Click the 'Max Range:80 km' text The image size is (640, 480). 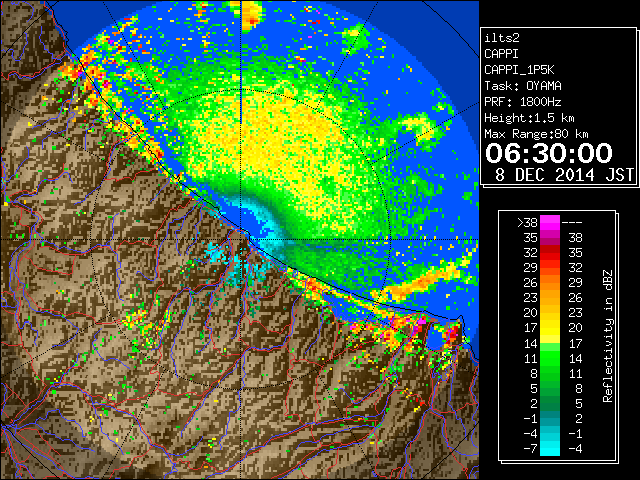coord(536,134)
